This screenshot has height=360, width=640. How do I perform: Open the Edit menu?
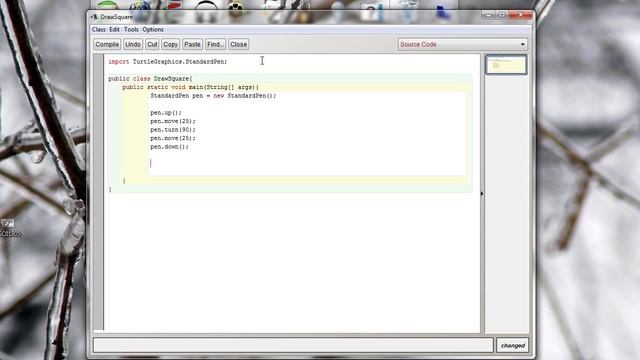[114, 29]
